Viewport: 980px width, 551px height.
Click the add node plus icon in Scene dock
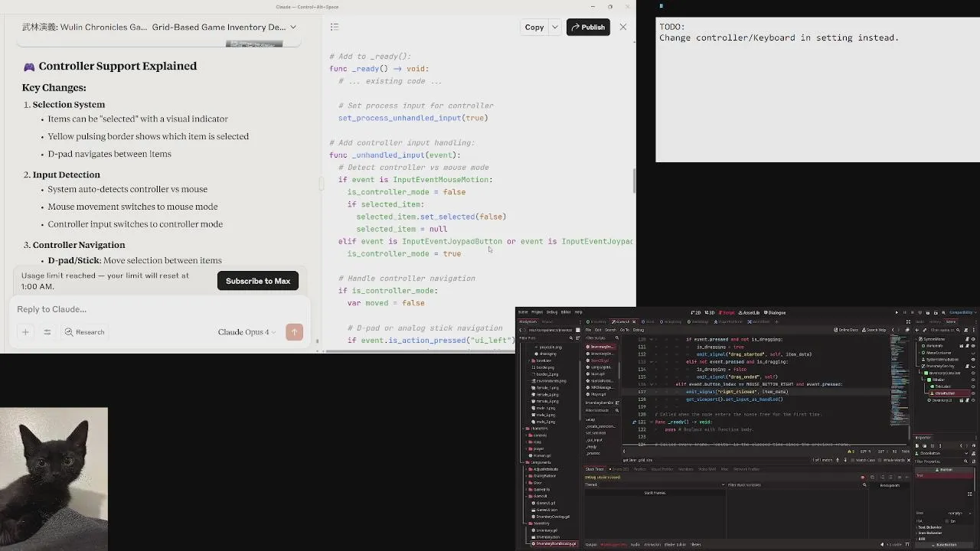coord(916,330)
